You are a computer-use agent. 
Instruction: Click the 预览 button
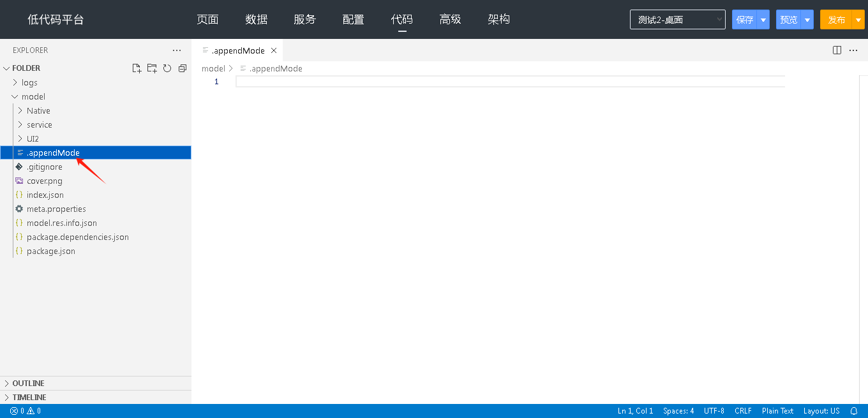click(789, 20)
